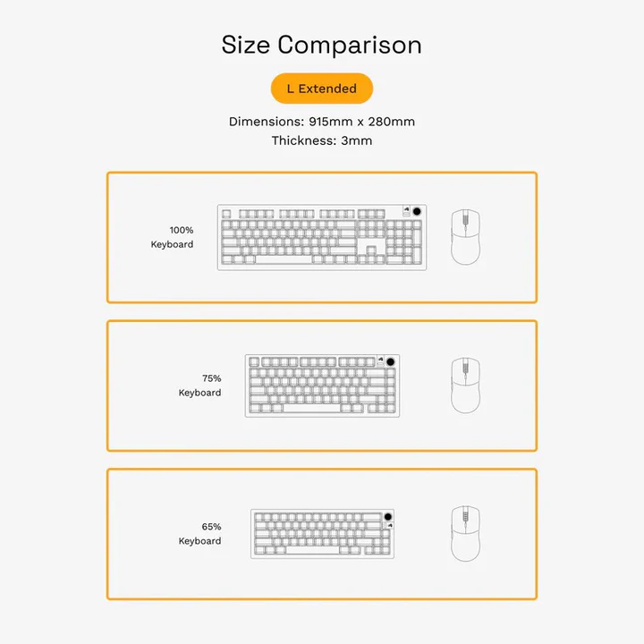Click the "100% Keyboard" label

point(172,237)
